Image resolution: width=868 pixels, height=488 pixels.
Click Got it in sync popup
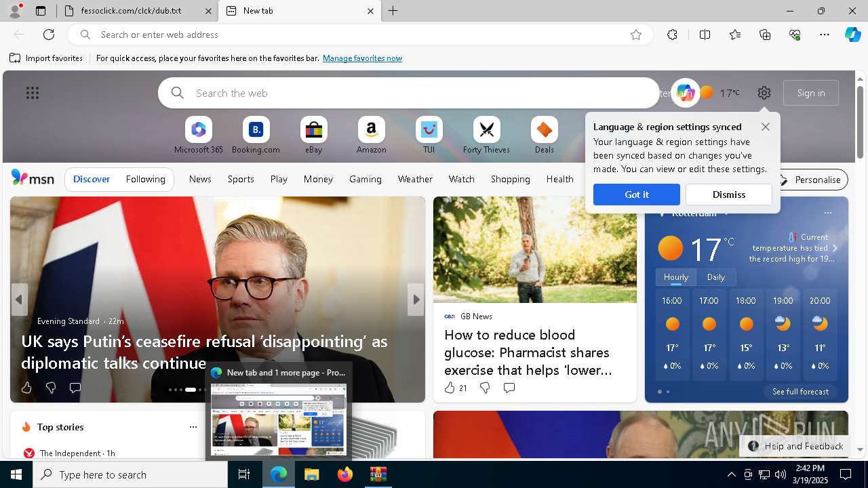[637, 195]
